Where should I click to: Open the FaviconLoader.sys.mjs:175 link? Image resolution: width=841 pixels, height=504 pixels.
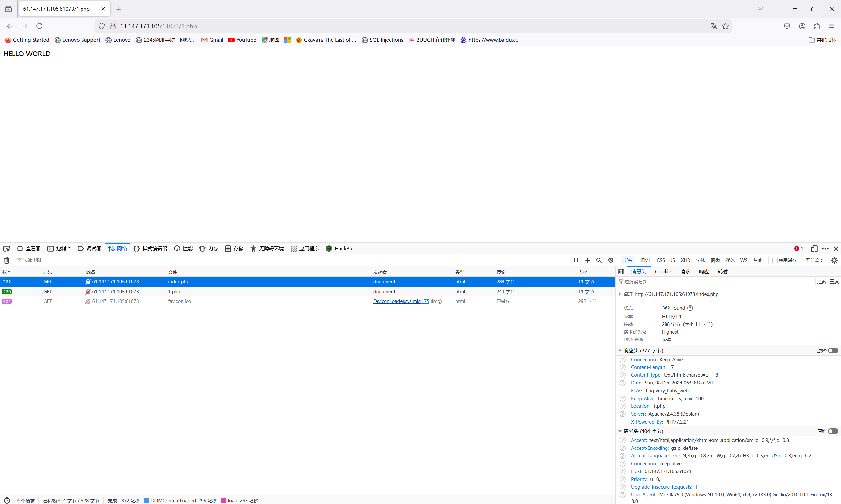pyautogui.click(x=401, y=301)
